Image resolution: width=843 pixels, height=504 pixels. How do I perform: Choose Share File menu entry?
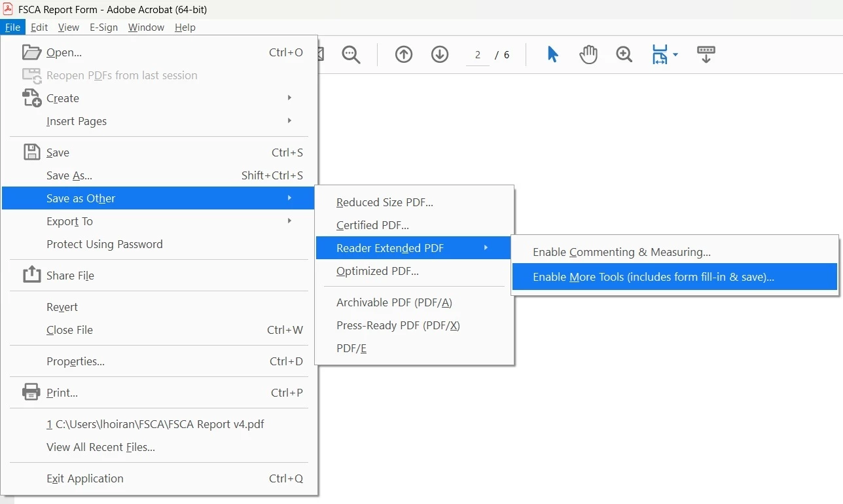(x=159, y=276)
